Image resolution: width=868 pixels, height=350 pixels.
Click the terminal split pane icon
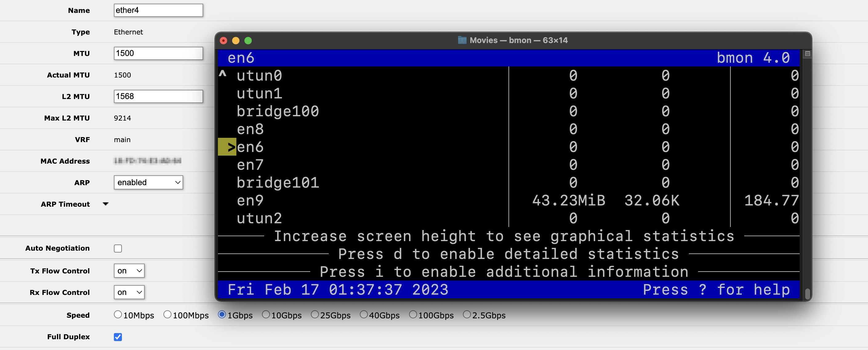coord(807,54)
